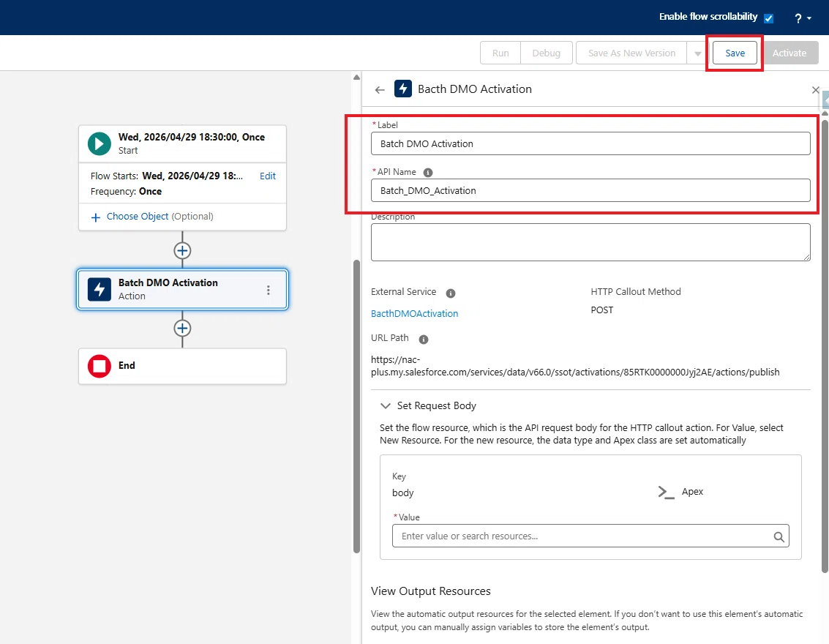
Task: Click the green Start play icon
Action: point(100,144)
